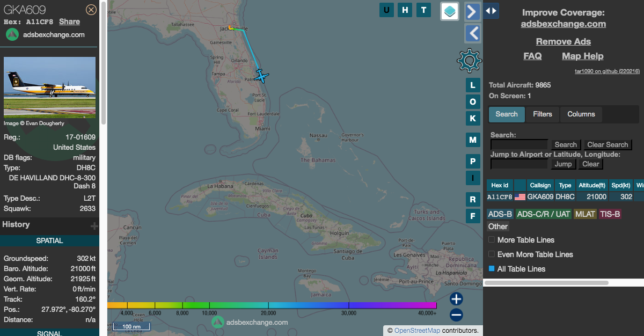Uncheck All Table Lines checkbox
Viewport: 644px width, 336px height.
coord(492,268)
